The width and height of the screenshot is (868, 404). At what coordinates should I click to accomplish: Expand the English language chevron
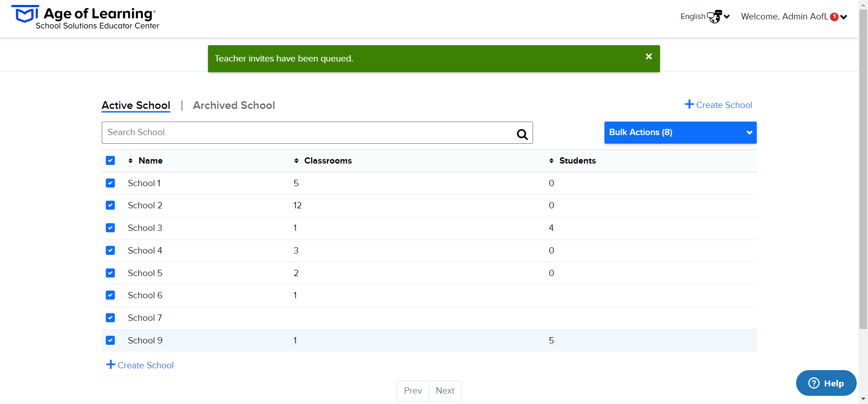(x=727, y=17)
